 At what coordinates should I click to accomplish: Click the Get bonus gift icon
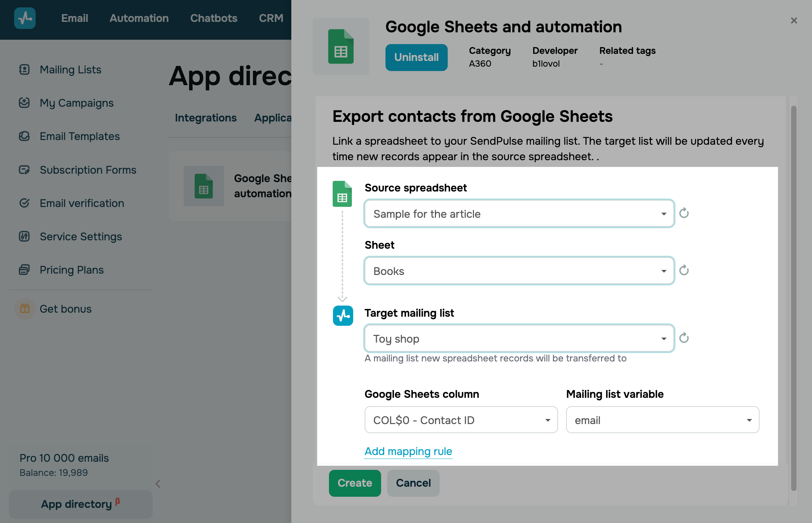coord(25,309)
